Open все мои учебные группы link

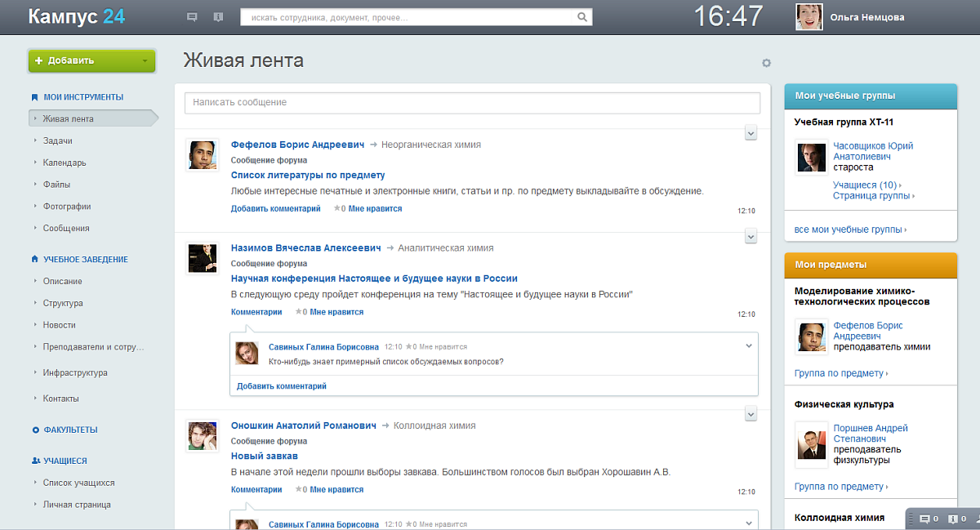coord(849,229)
